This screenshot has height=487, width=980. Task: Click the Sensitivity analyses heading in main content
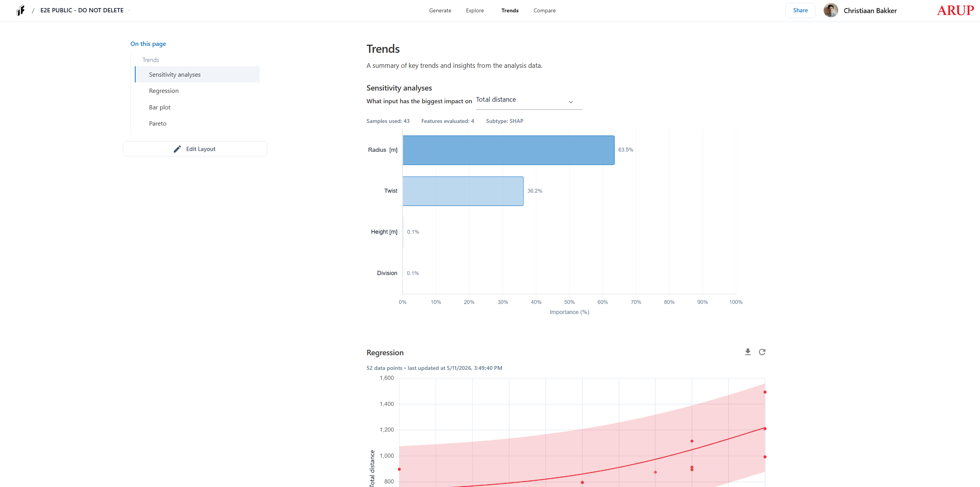399,88
